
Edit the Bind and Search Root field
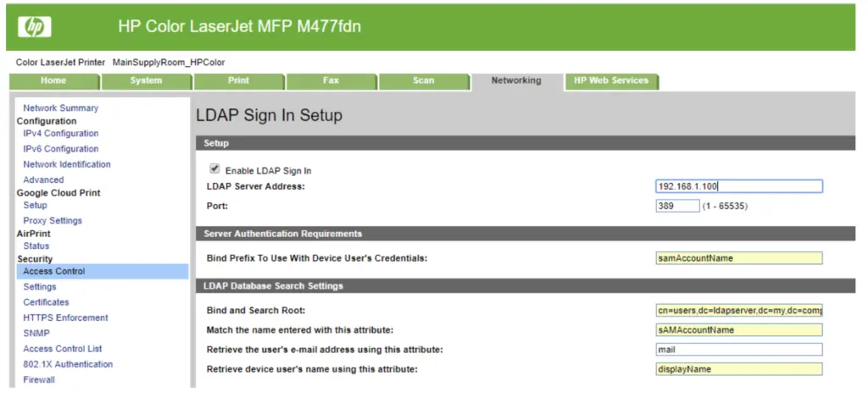[739, 310]
